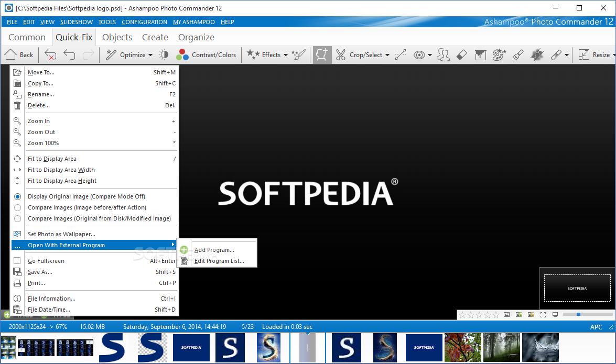Click the bandage repair tool icon
The height and width of the screenshot is (364, 616).
click(556, 55)
